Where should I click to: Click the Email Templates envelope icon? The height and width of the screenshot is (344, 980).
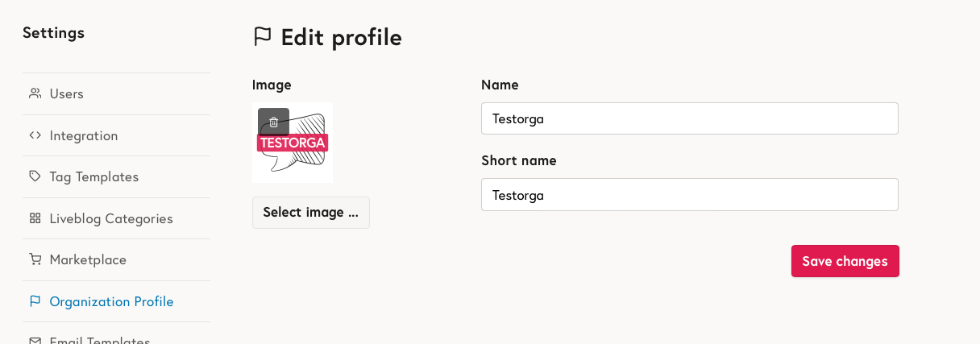coord(35,341)
